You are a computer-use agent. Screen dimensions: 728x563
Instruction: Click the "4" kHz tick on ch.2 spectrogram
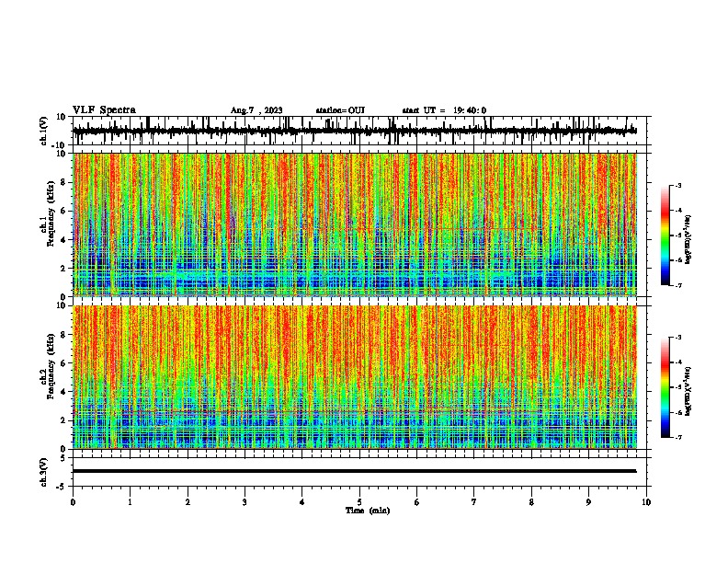63,392
